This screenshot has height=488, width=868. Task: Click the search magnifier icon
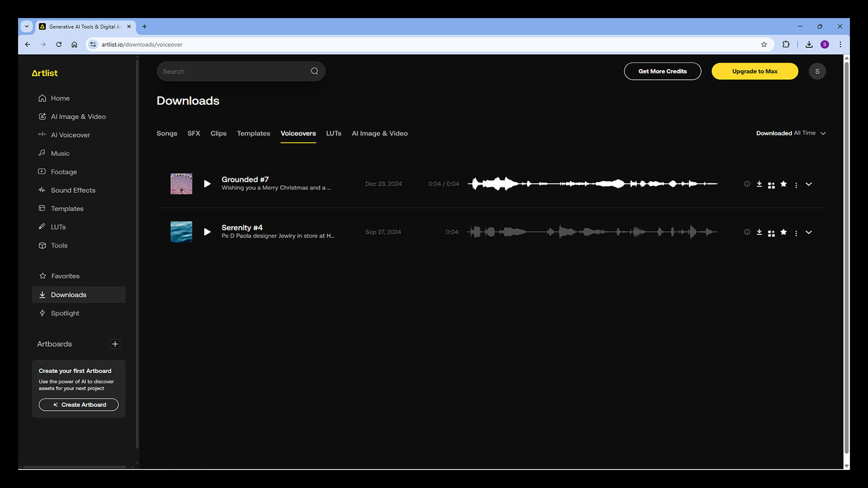click(x=315, y=71)
